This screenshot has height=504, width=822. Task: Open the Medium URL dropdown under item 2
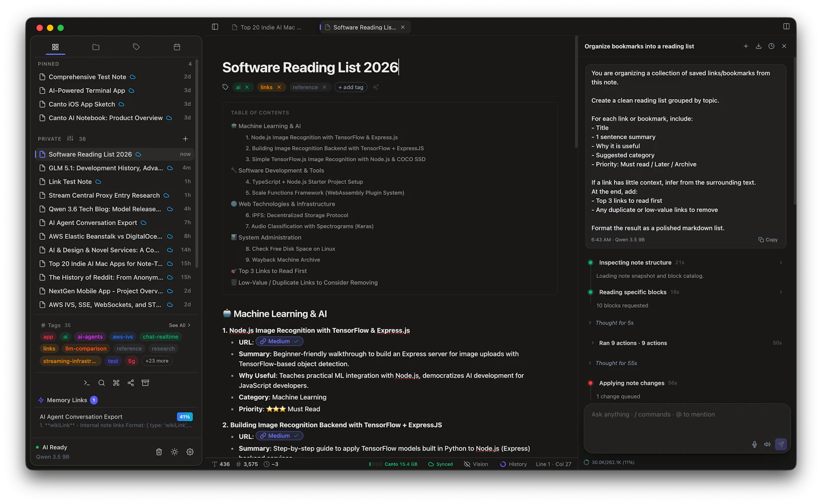tap(279, 436)
